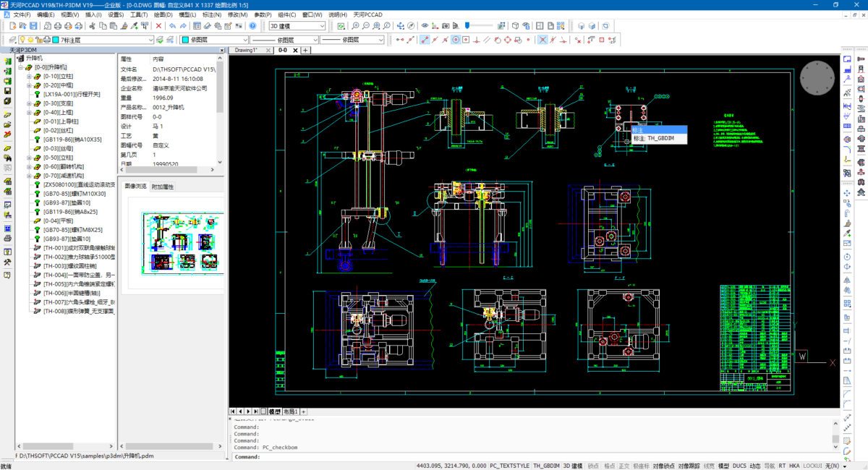This screenshot has height=470, width=868.
Task: Click the Save floppy disk icon
Action: coord(33,25)
